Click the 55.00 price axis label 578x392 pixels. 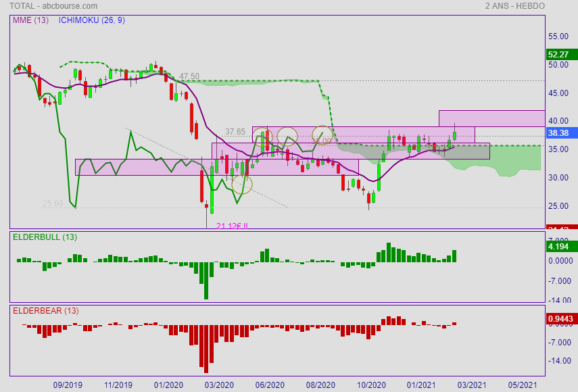[x=558, y=36]
